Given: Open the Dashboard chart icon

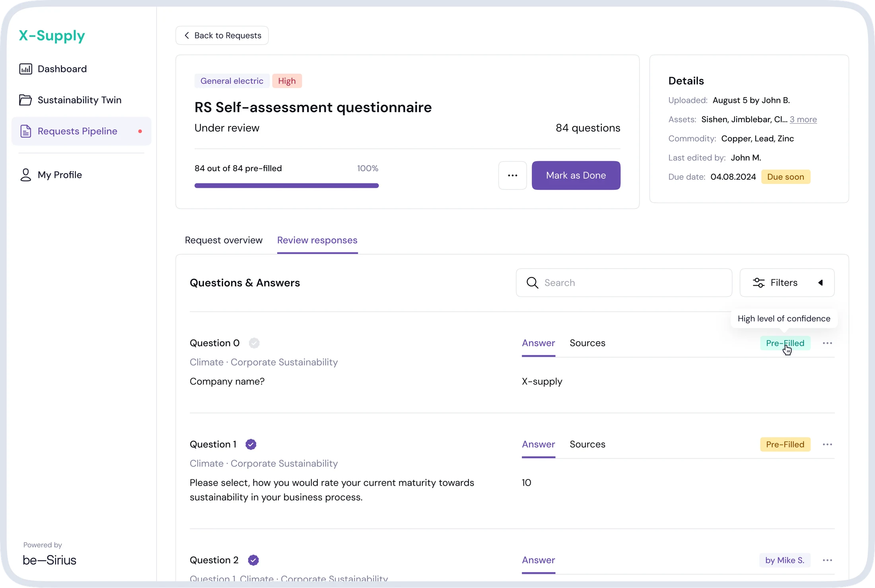Looking at the screenshot, I should point(25,69).
